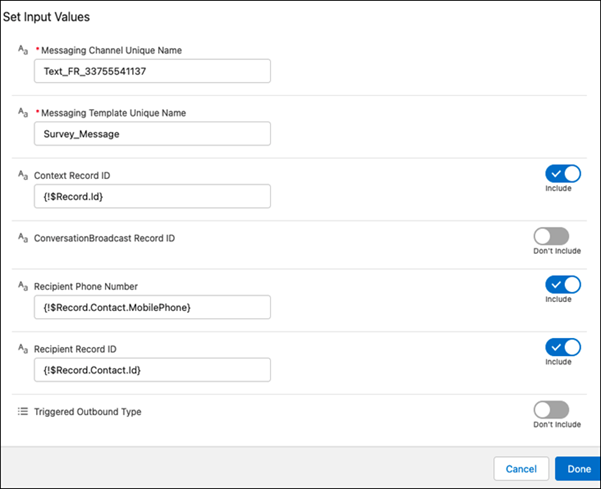Click the text type icon beside Context Record ID
The width and height of the screenshot is (601, 489).
23,175
